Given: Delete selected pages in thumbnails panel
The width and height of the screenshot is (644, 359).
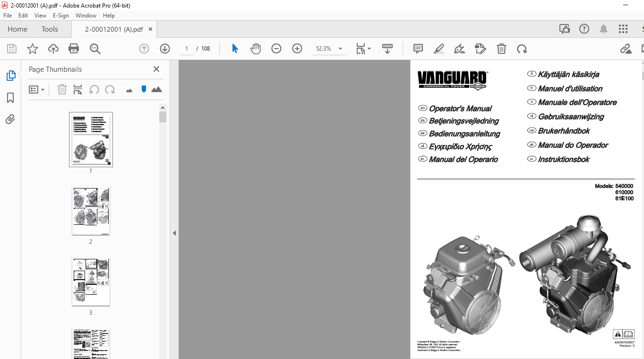Looking at the screenshot, I should click(x=62, y=89).
